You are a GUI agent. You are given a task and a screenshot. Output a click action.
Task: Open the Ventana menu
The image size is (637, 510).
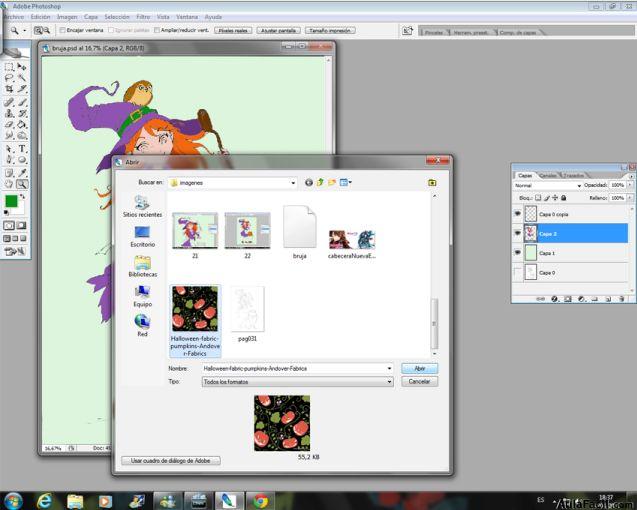(187, 17)
